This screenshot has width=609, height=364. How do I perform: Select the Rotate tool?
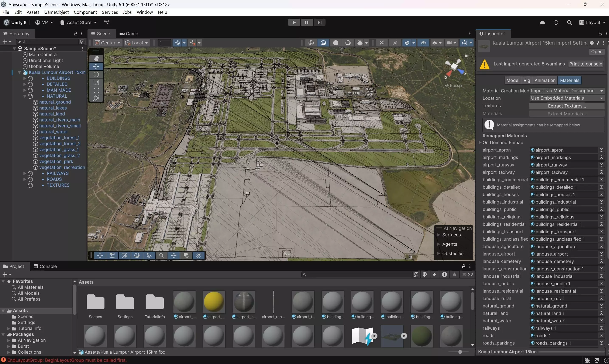(x=96, y=74)
